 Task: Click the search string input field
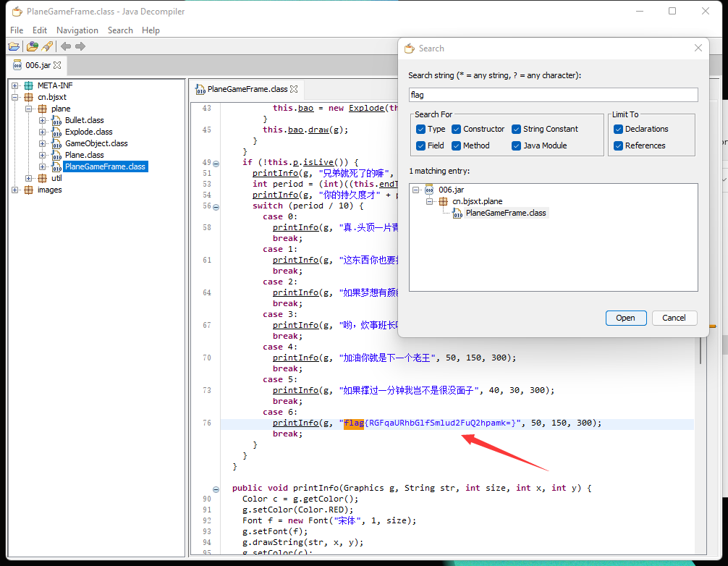tap(553, 95)
